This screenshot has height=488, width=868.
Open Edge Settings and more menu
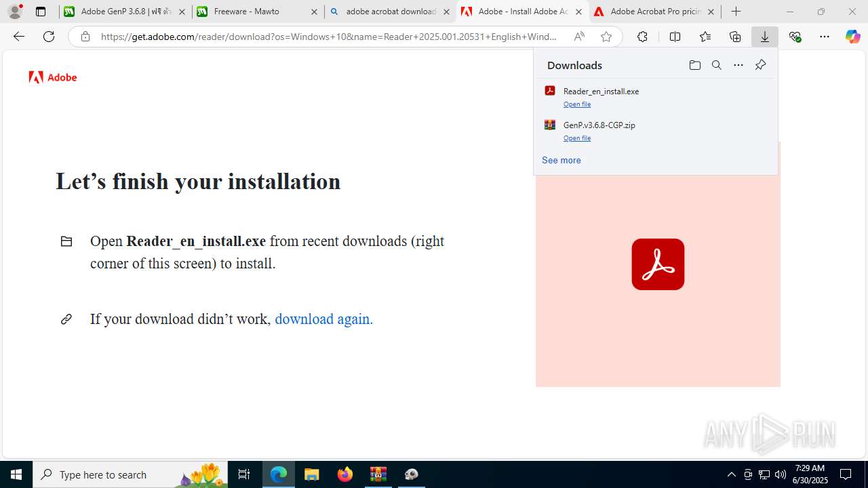[x=825, y=37]
